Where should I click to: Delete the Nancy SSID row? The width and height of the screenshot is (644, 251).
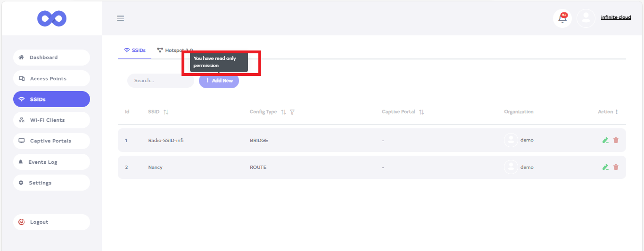click(x=616, y=167)
